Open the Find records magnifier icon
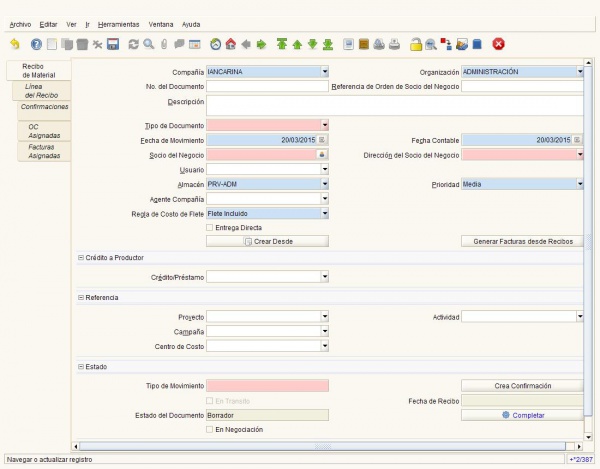The image size is (600, 469). coord(148,44)
